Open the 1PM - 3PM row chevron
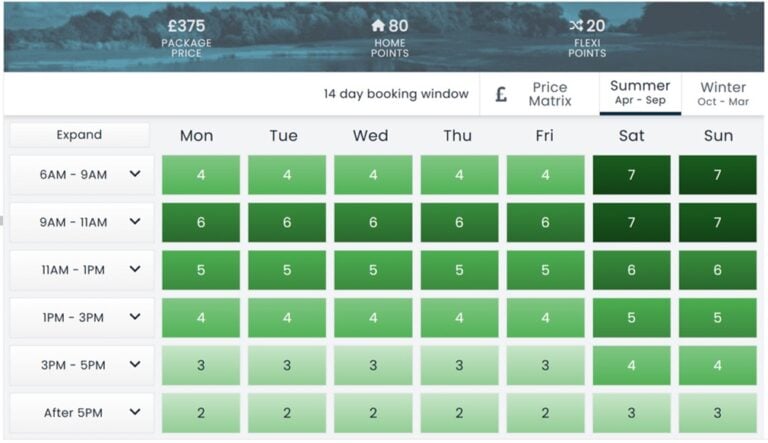Image resolution: width=768 pixels, height=443 pixels. [135, 318]
